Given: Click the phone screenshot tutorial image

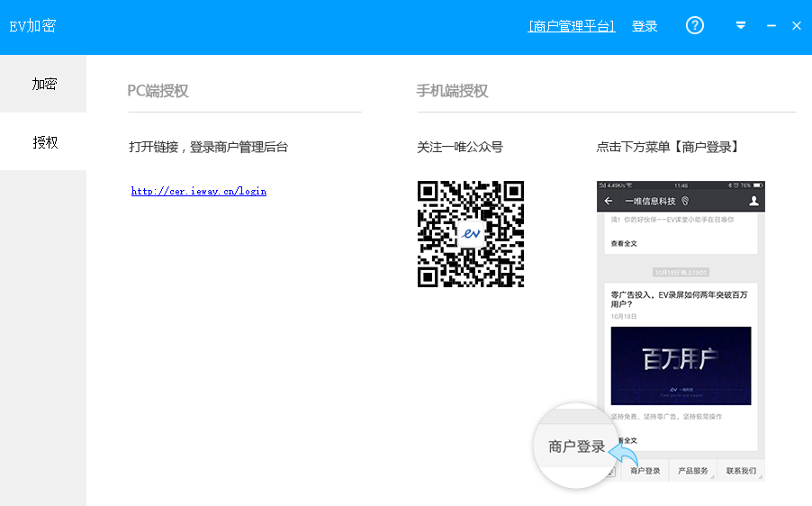Looking at the screenshot, I should (681, 331).
